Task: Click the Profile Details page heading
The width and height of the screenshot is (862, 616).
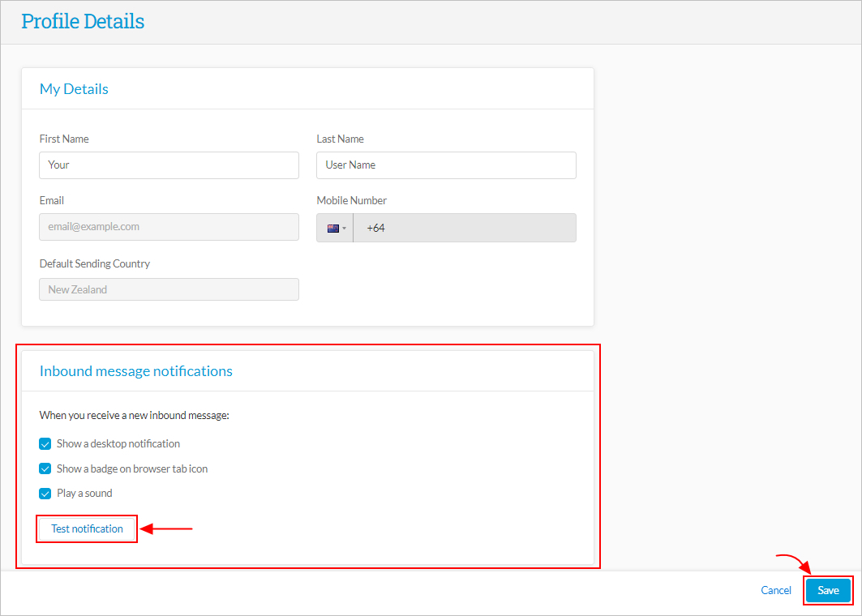Action: point(83,21)
